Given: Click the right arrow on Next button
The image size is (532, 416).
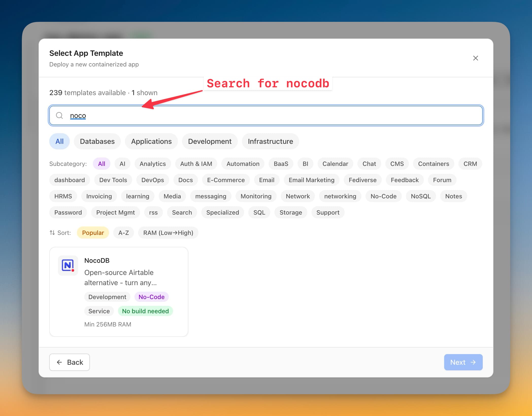Looking at the screenshot, I should (x=474, y=362).
